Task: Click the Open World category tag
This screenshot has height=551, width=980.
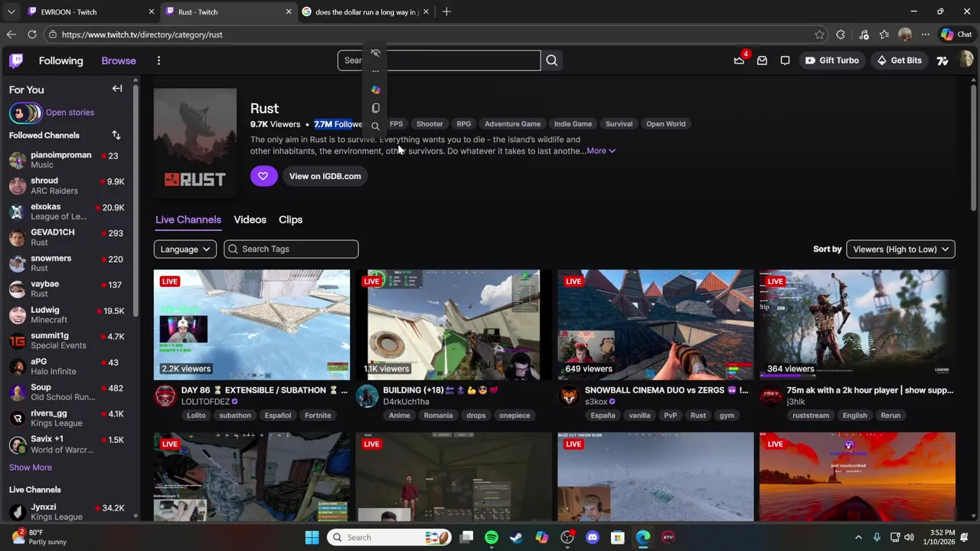Action: (x=666, y=124)
